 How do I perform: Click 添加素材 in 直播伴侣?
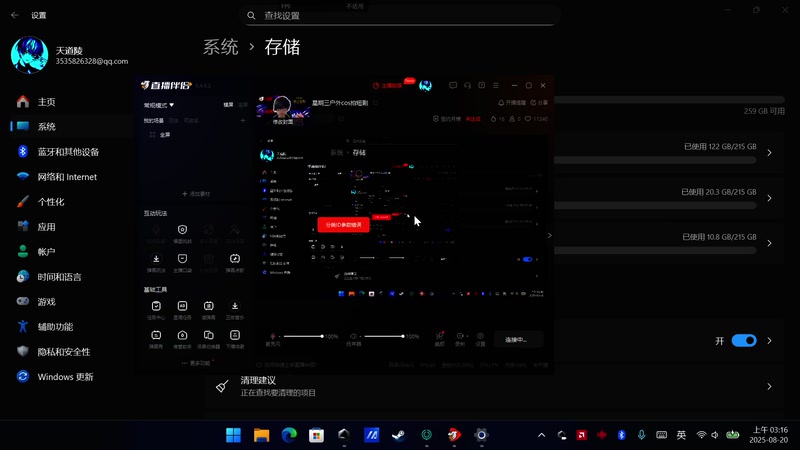196,194
